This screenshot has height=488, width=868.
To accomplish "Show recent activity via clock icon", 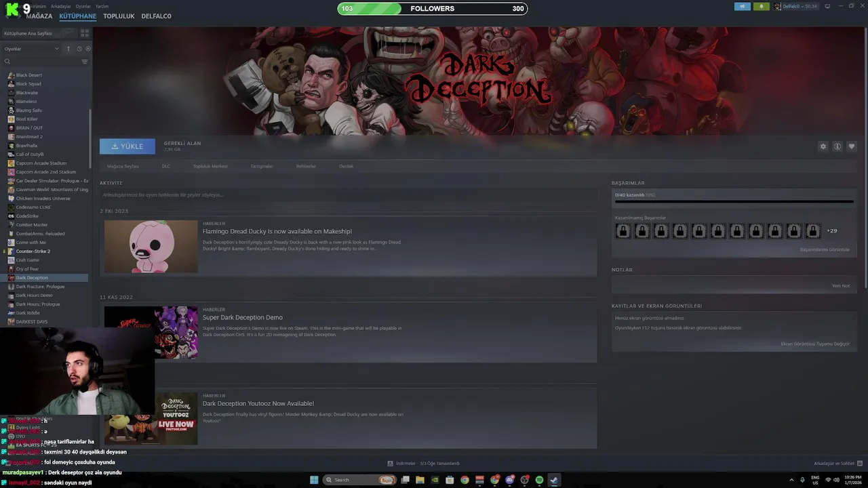I will click(x=79, y=49).
